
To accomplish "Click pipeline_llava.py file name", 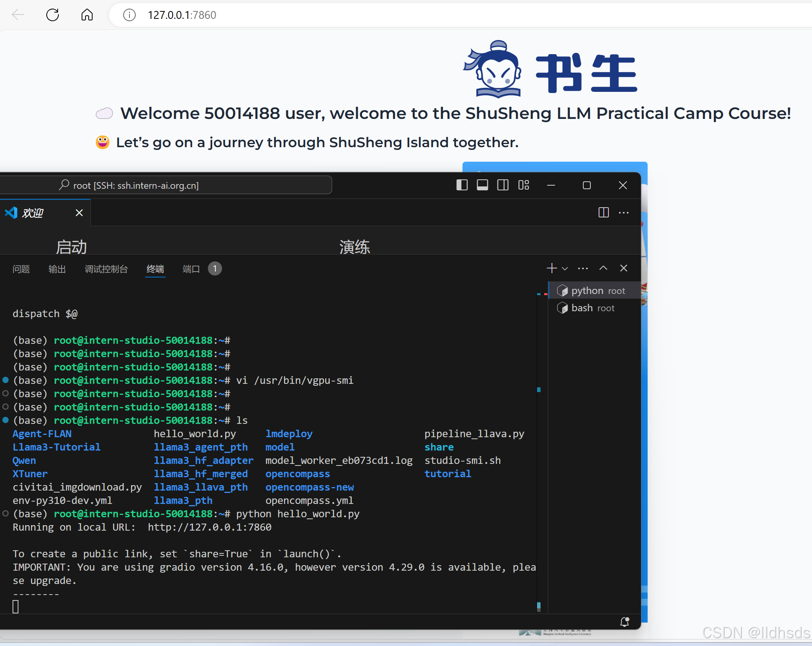I will point(474,434).
